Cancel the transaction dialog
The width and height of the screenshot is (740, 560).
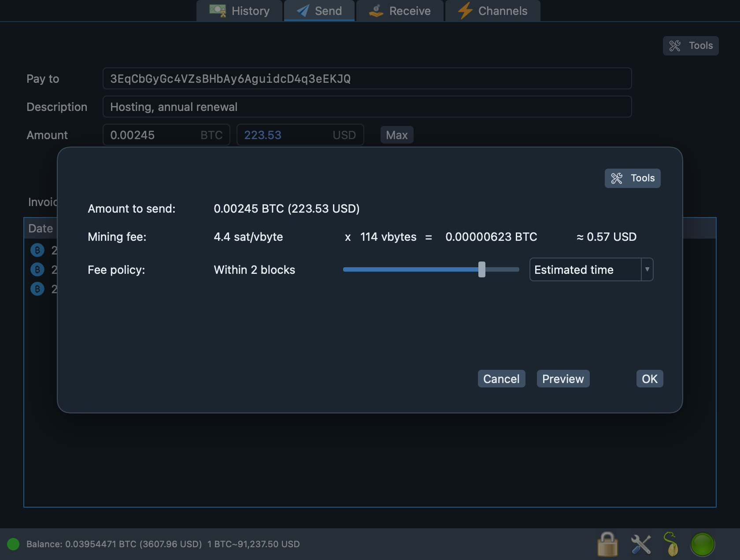(x=501, y=379)
